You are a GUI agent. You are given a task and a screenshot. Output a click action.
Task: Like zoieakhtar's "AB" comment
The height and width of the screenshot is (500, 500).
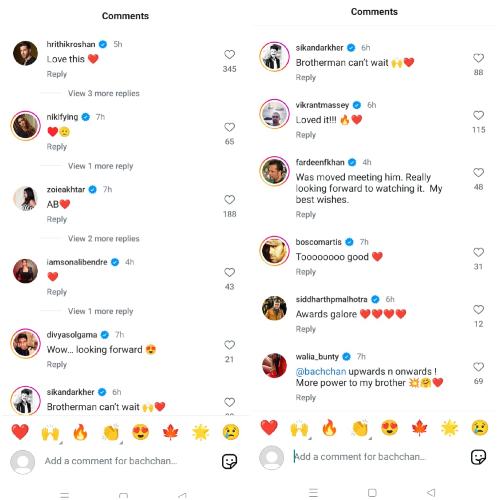point(229,200)
